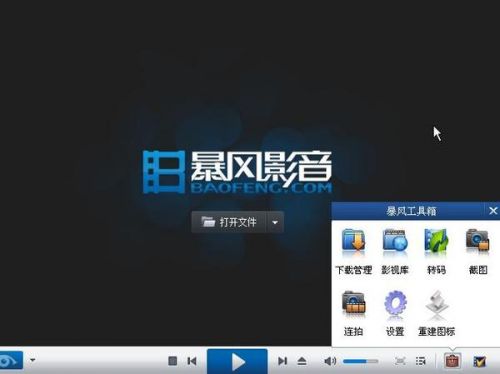Skip to the previous track
This screenshot has height=374, width=500.
click(x=192, y=361)
